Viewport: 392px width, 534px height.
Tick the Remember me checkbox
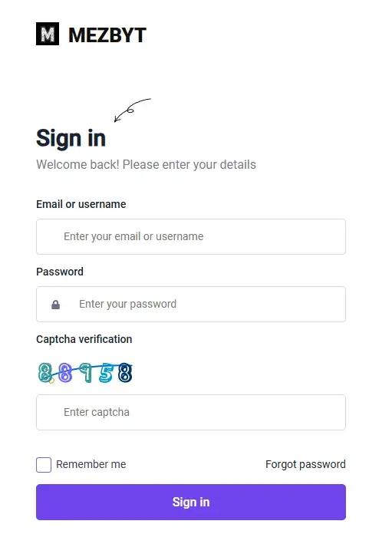[44, 464]
